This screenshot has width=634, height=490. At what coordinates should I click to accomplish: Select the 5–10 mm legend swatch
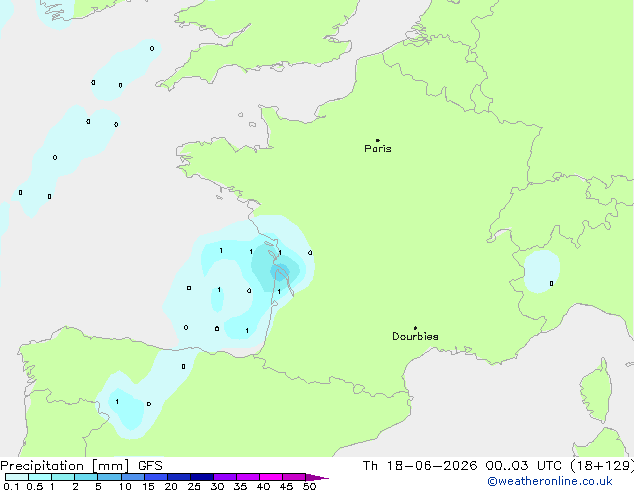109,477
